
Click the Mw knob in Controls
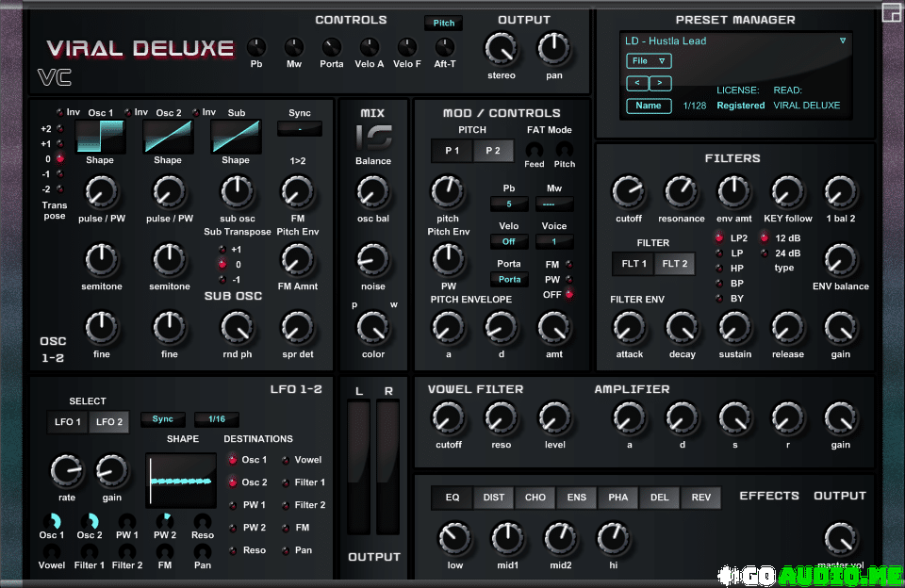(x=294, y=47)
